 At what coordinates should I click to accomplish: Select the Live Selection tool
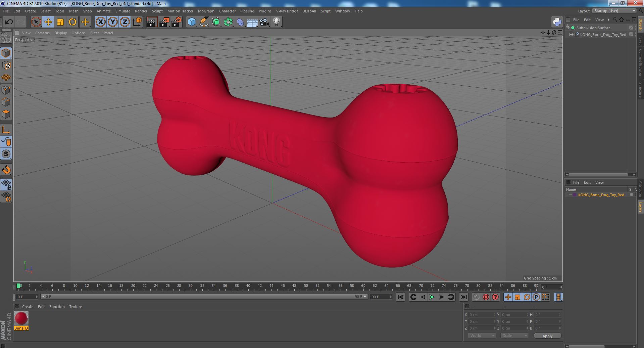[36, 22]
